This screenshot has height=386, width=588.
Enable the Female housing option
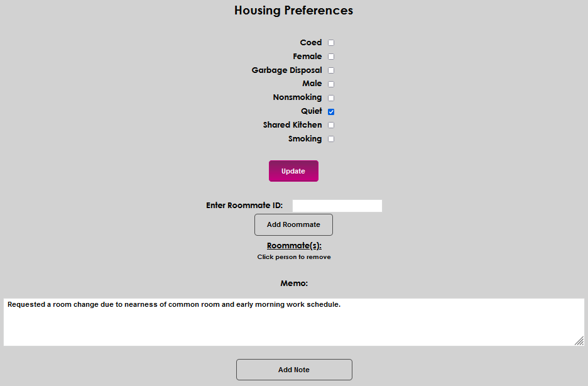tap(330, 56)
